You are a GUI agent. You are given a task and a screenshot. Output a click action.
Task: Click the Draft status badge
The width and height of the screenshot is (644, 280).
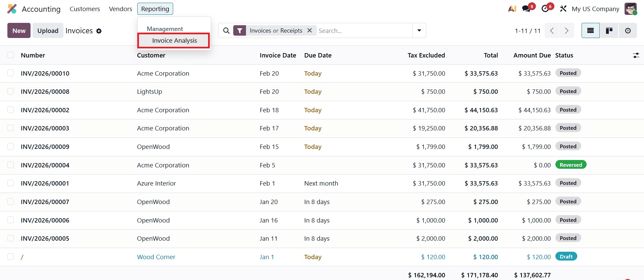(566, 256)
